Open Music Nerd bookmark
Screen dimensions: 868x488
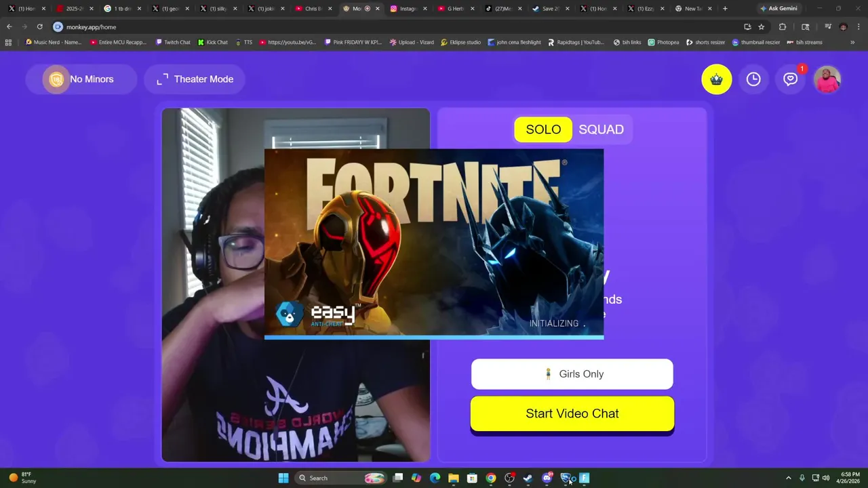53,42
